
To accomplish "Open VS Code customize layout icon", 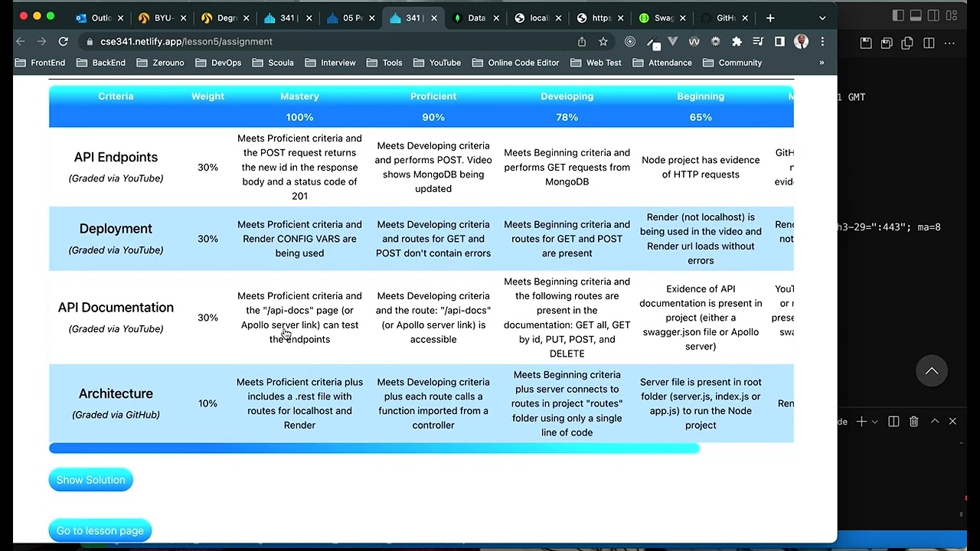I will pyautogui.click(x=952, y=15).
